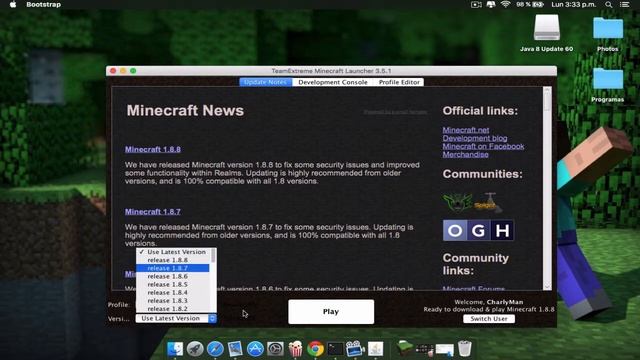Click the orange Spigot community logo

[488, 203]
